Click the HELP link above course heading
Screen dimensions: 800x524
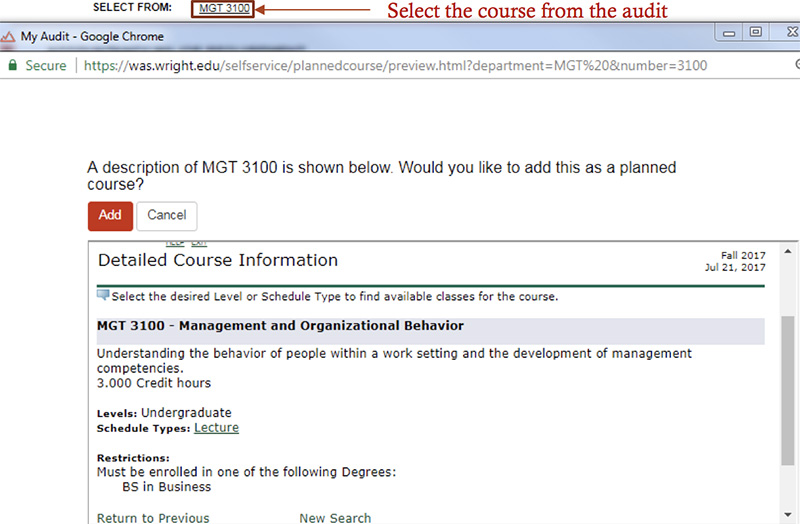pos(174,243)
